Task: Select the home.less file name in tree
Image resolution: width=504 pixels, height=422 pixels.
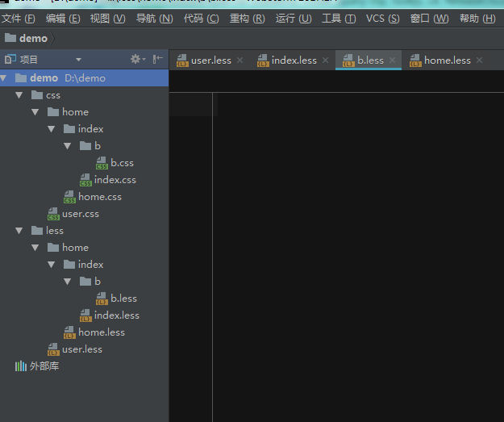Action: 102,332
